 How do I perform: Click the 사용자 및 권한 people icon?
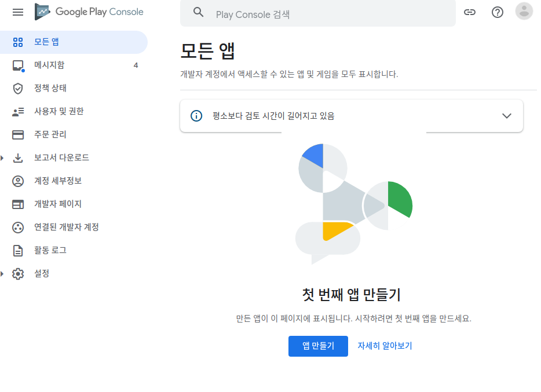18,112
